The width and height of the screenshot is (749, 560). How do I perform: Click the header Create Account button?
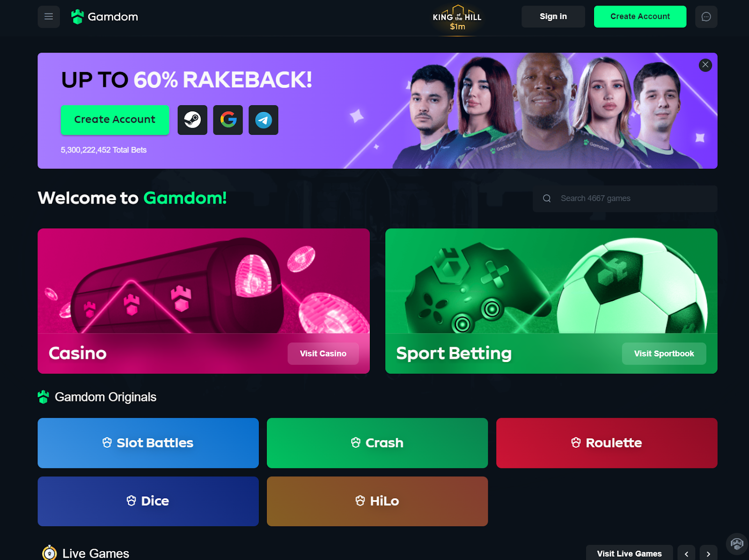(x=640, y=17)
